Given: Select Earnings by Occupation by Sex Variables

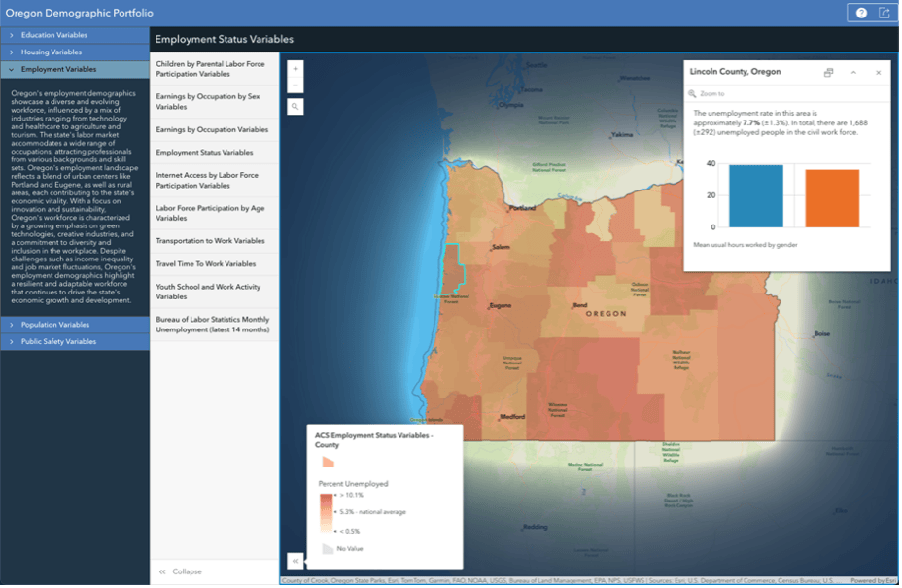Looking at the screenshot, I should pyautogui.click(x=215, y=102).
